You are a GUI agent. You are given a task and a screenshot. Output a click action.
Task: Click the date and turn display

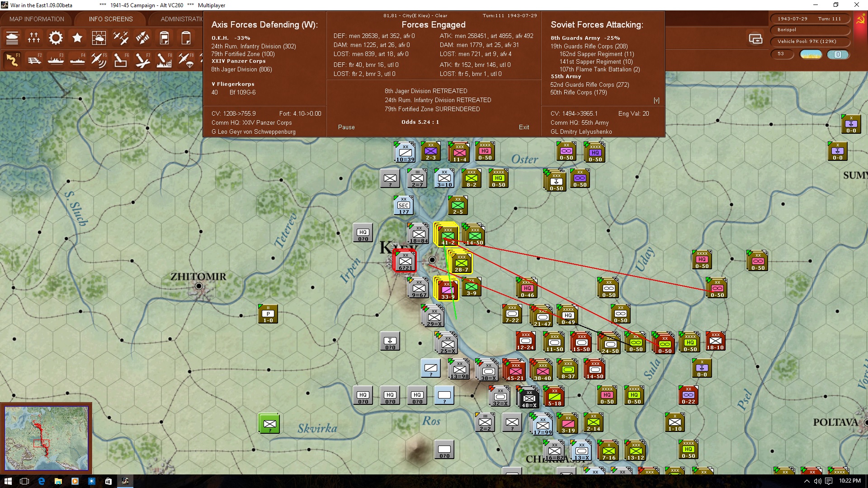click(809, 19)
